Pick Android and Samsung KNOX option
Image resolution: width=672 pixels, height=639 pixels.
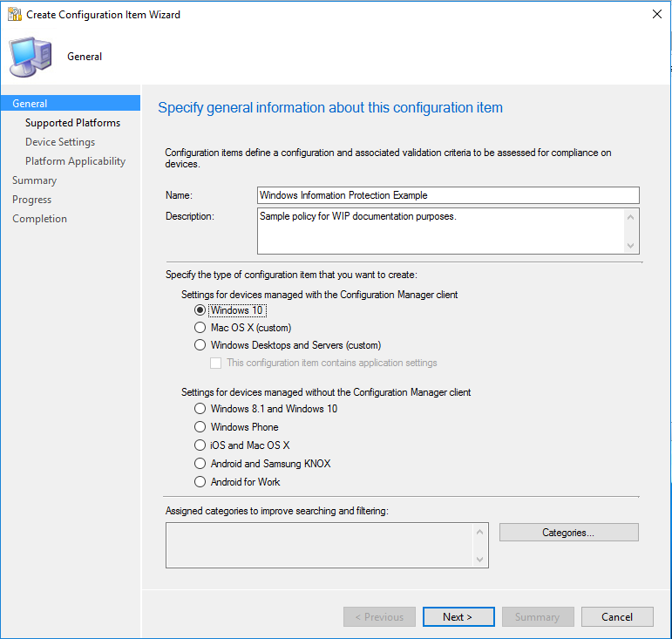click(x=200, y=464)
